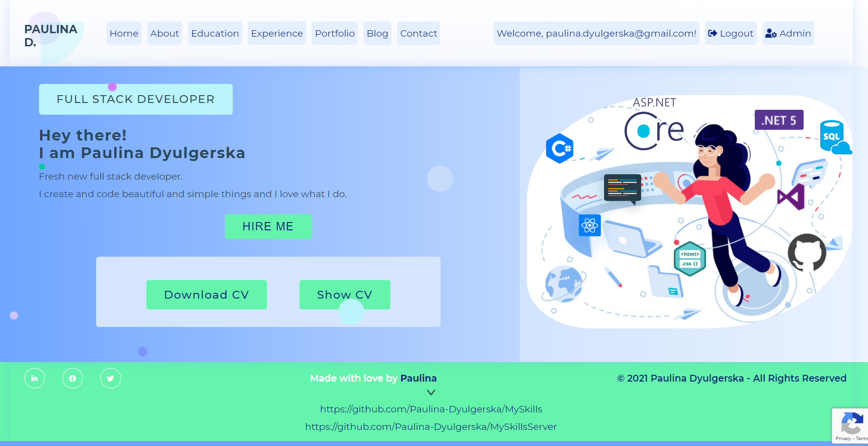Open the Blog menu item
The width and height of the screenshot is (868, 446).
377,33
